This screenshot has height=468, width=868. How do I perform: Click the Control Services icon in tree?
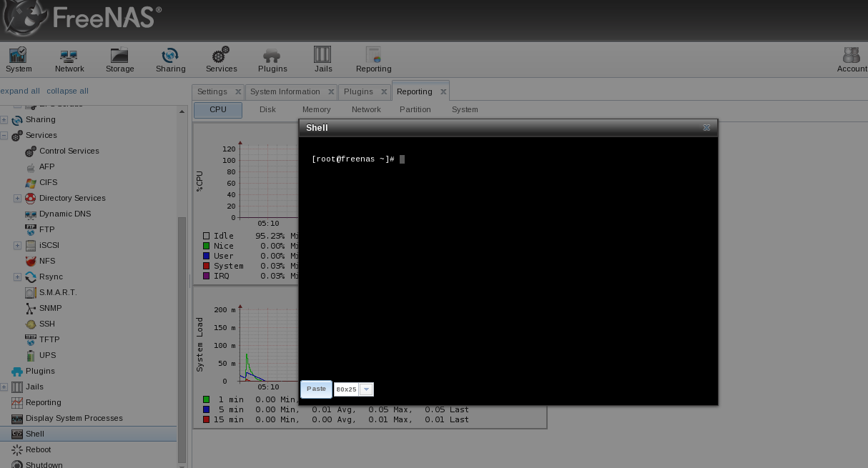(x=31, y=151)
